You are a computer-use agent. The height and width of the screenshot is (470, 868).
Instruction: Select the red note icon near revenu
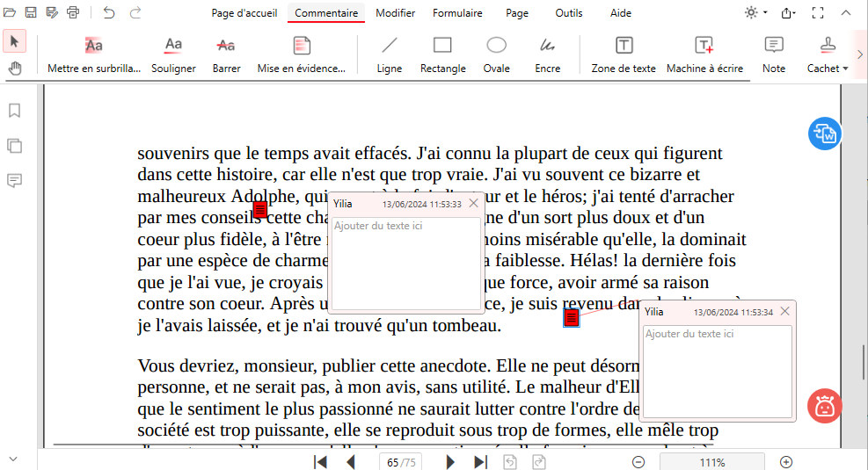pos(572,317)
